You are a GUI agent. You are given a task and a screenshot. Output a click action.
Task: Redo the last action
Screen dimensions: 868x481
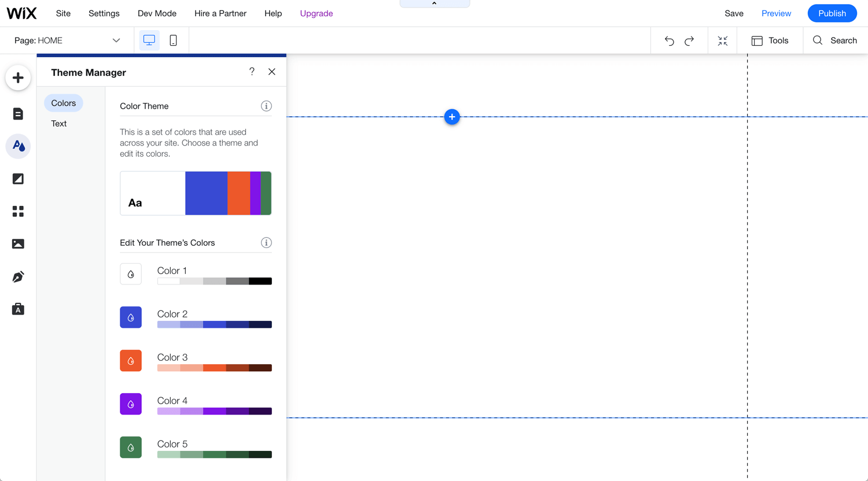[x=689, y=40]
